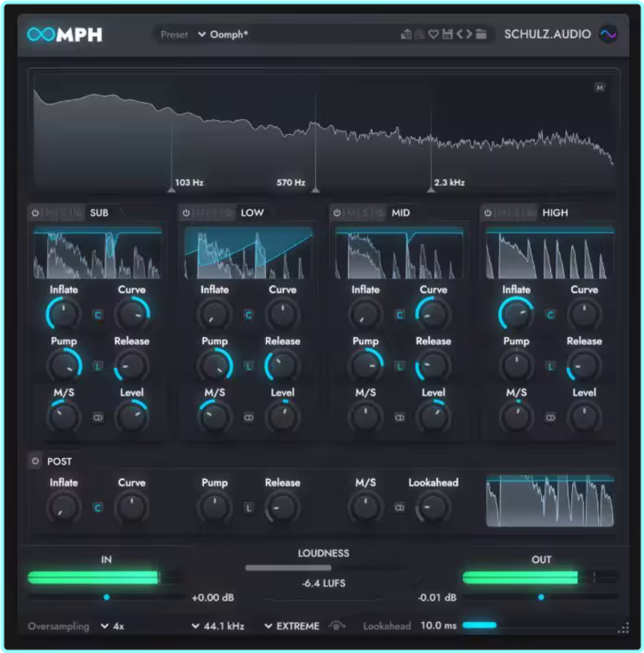Click the copy preset icon in the header
Image resolution: width=644 pixels, height=653 pixels.
point(406,34)
